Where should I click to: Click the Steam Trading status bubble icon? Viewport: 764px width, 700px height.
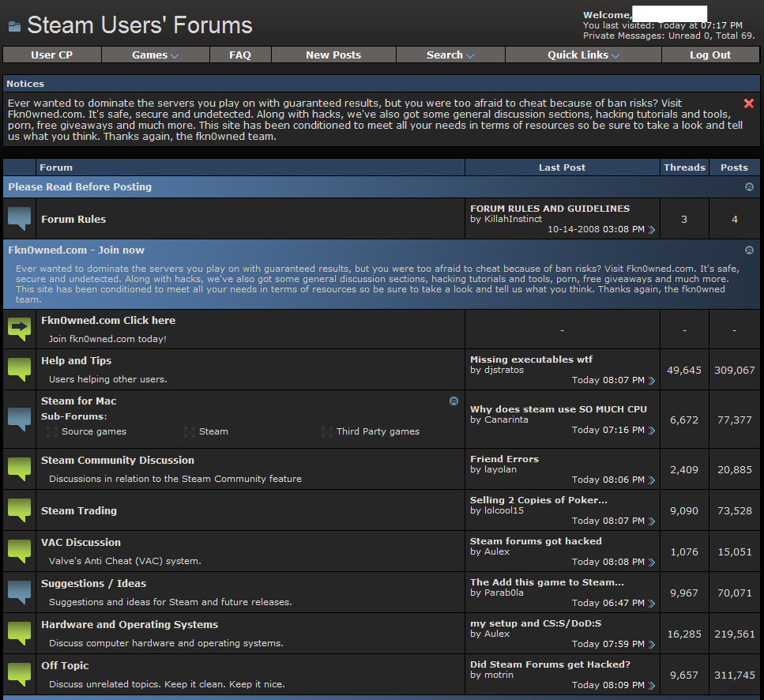point(20,510)
